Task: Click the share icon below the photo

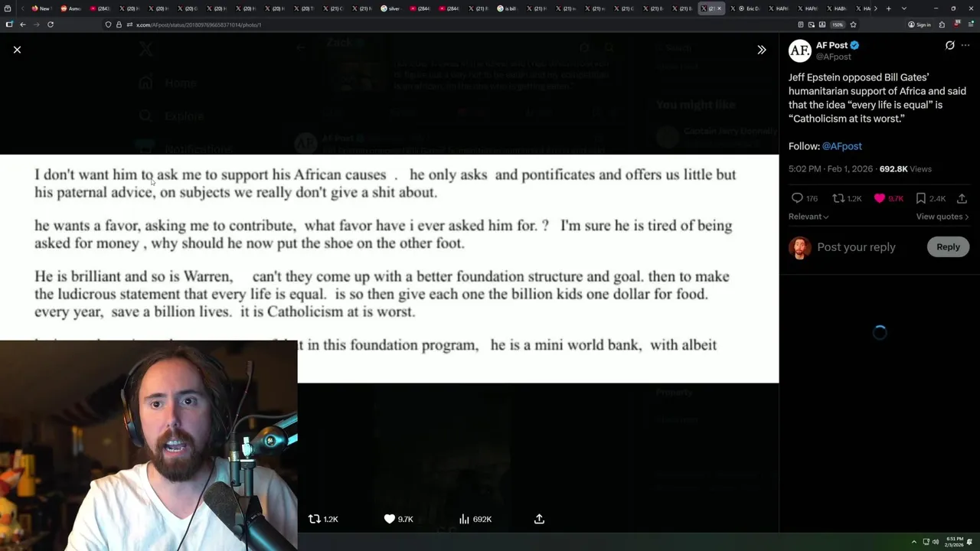Action: [539, 519]
